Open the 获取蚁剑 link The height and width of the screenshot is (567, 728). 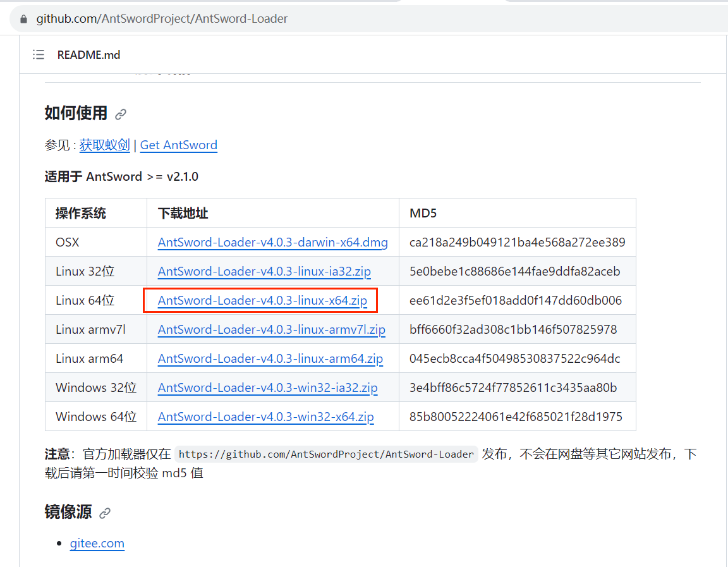(x=104, y=145)
